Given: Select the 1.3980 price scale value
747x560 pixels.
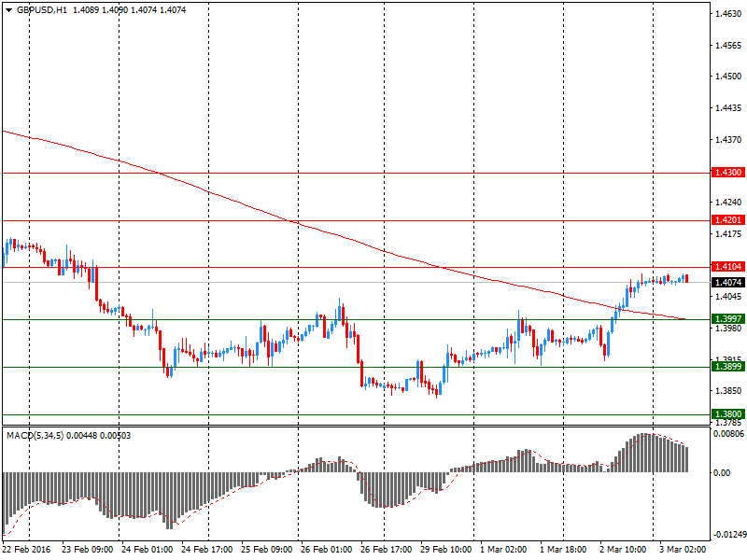Looking at the screenshot, I should 728,329.
